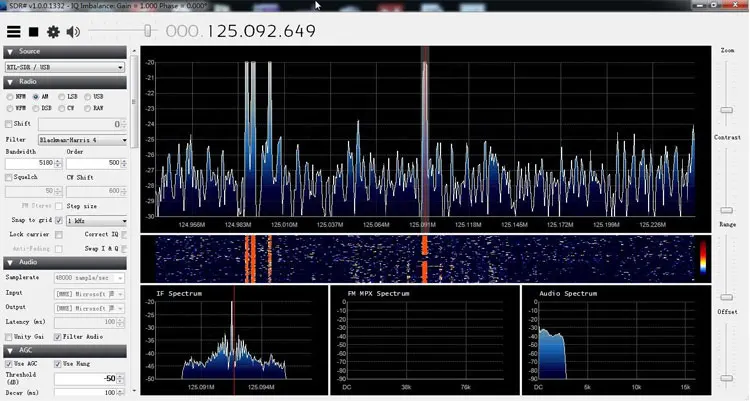This screenshot has width=750, height=401.
Task: Click the 125.010M frequency axis label
Action: coord(284,225)
